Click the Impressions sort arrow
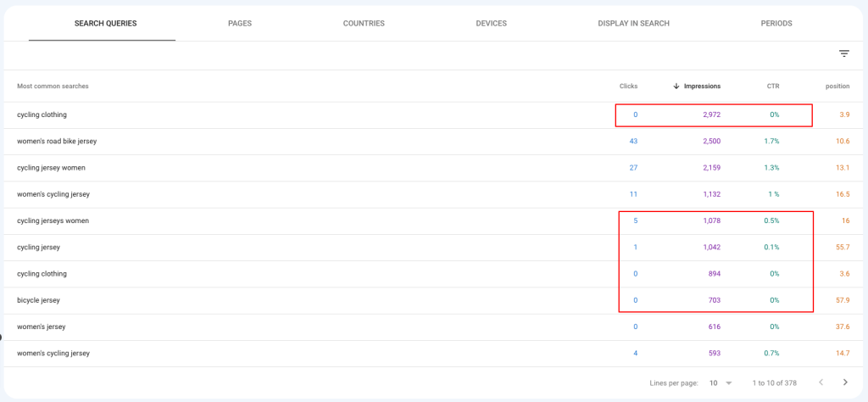 click(676, 86)
